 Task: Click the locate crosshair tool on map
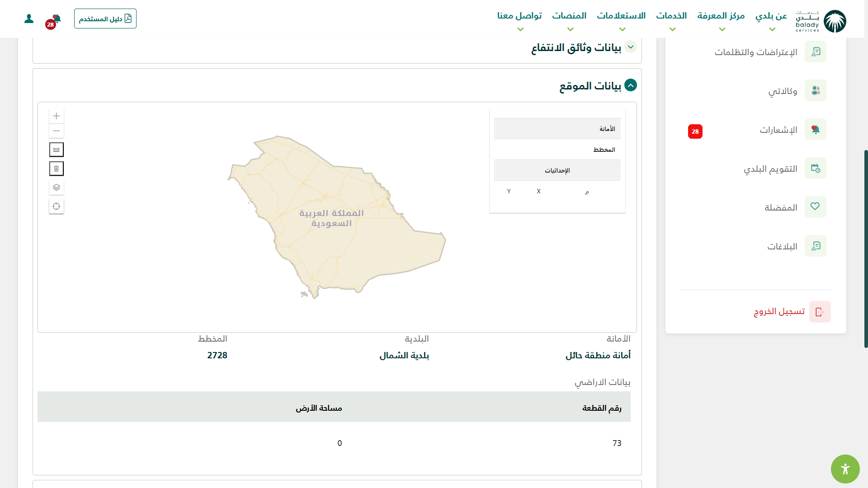pyautogui.click(x=56, y=206)
